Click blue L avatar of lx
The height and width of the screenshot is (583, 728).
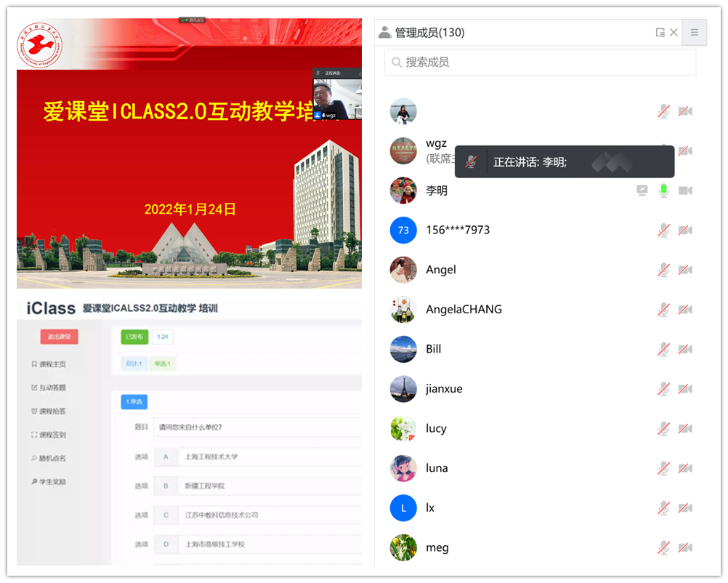(x=403, y=507)
